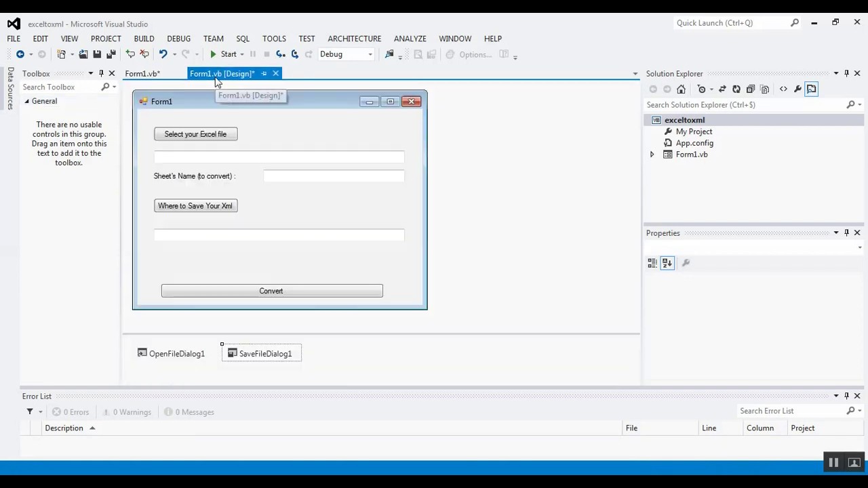868x488 pixels.
Task: Open the FILE menu
Action: click(x=14, y=39)
